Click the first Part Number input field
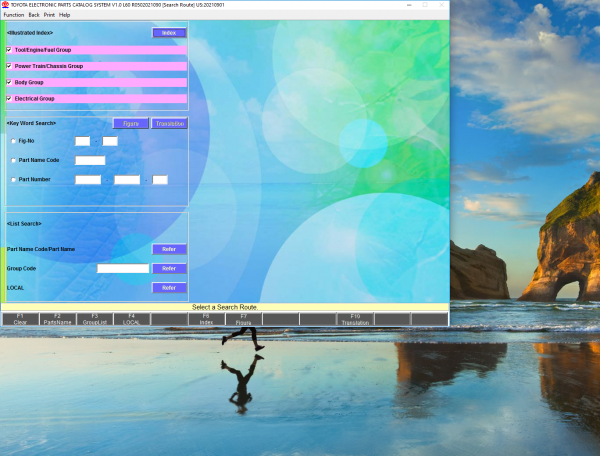Image resolution: width=600 pixels, height=456 pixels. pos(88,179)
